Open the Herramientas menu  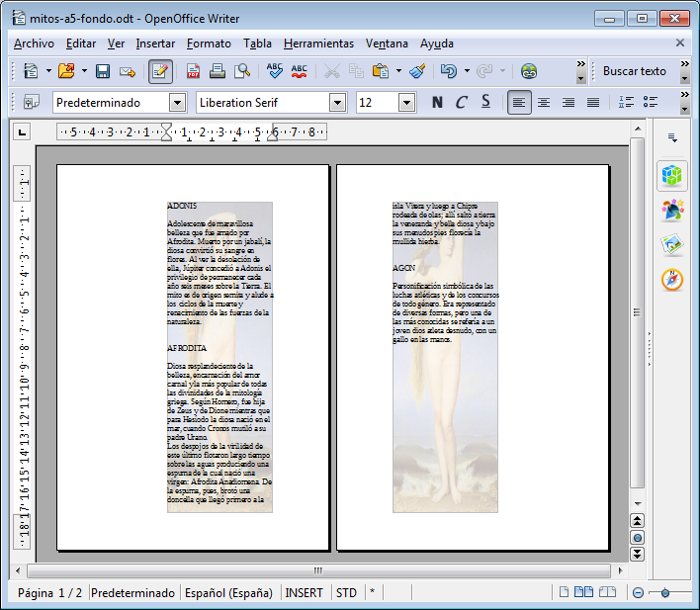click(x=318, y=44)
